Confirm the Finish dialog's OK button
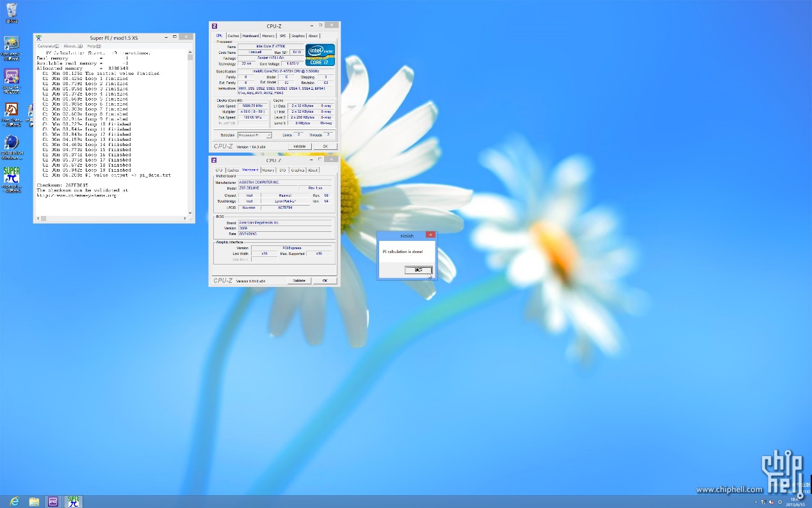Viewport: 812px width, 508px height. point(419,270)
